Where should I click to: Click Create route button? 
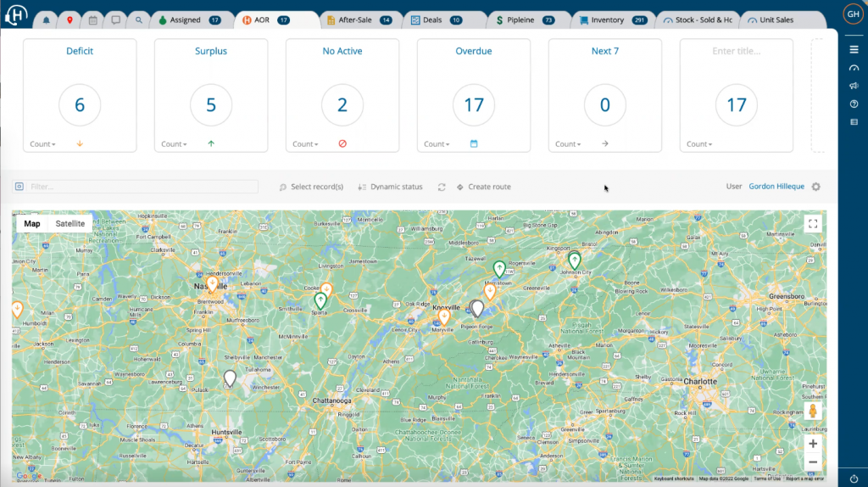pos(484,187)
